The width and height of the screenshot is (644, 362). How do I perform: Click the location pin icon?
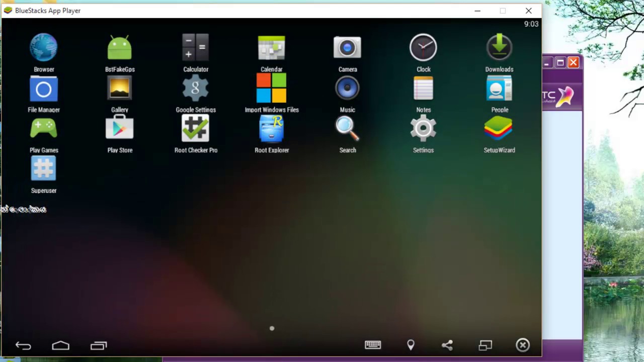point(411,344)
